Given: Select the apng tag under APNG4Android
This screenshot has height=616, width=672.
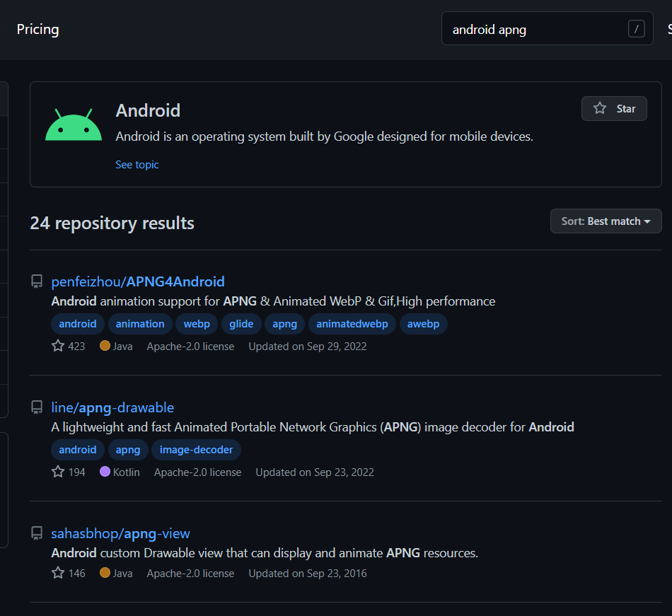Looking at the screenshot, I should 284,324.
